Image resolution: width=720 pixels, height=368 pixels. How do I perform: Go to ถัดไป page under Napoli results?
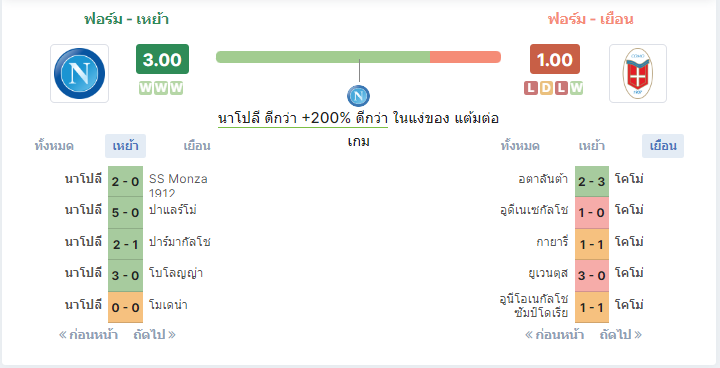[155, 335]
